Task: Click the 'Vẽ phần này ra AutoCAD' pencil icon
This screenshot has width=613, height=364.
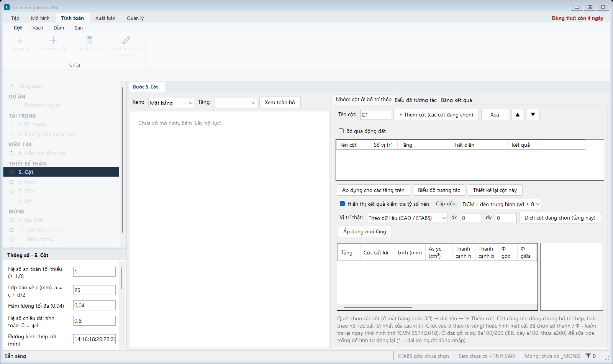Action: (126, 40)
